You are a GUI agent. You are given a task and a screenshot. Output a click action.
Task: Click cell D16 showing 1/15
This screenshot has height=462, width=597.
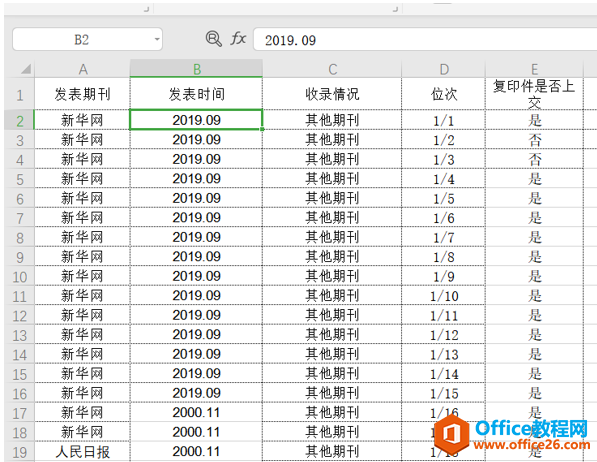(444, 393)
